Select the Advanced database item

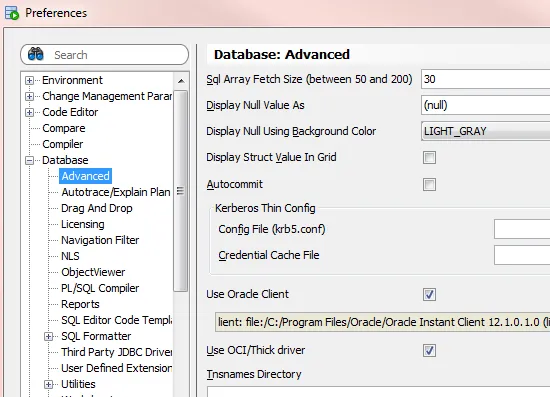pos(86,176)
